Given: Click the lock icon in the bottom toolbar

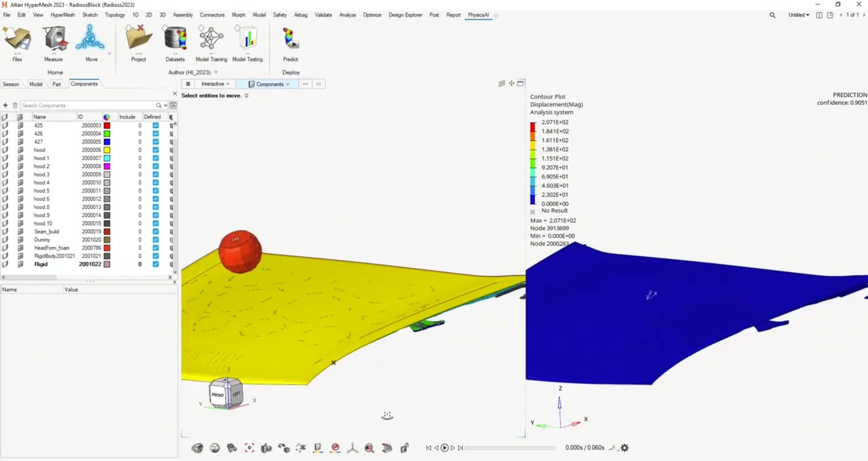Looking at the screenshot, I should [x=405, y=448].
